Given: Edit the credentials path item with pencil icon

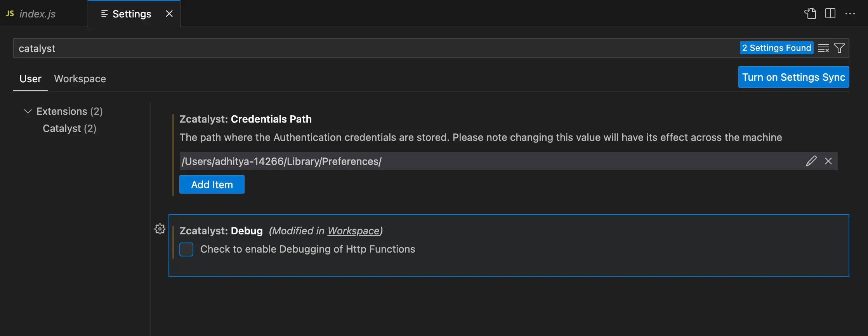Looking at the screenshot, I should pyautogui.click(x=811, y=161).
